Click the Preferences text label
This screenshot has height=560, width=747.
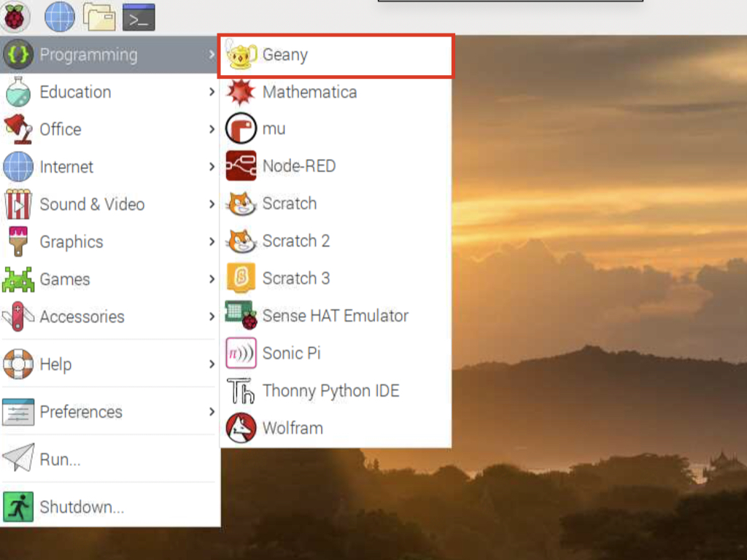coord(81,412)
